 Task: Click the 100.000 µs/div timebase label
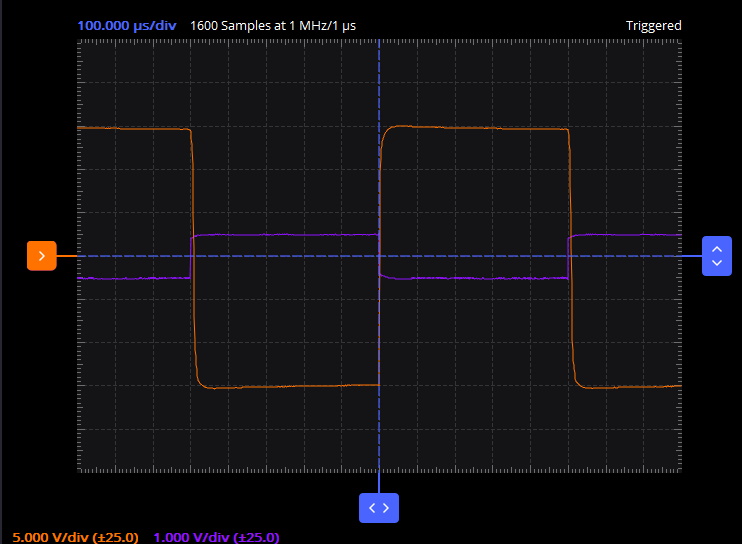(x=127, y=26)
